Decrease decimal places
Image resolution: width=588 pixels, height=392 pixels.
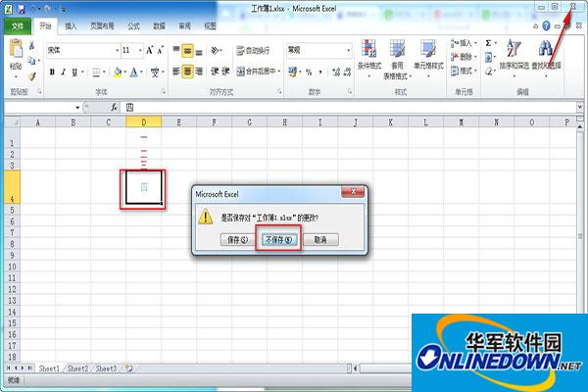347,72
